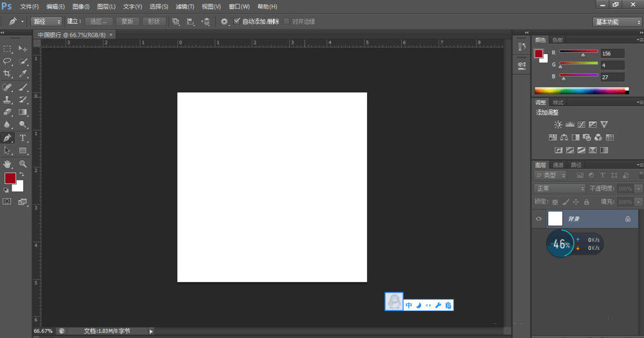This screenshot has height=338, width=644.
Task: Open the color panel flyout menu
Action: 639,40
